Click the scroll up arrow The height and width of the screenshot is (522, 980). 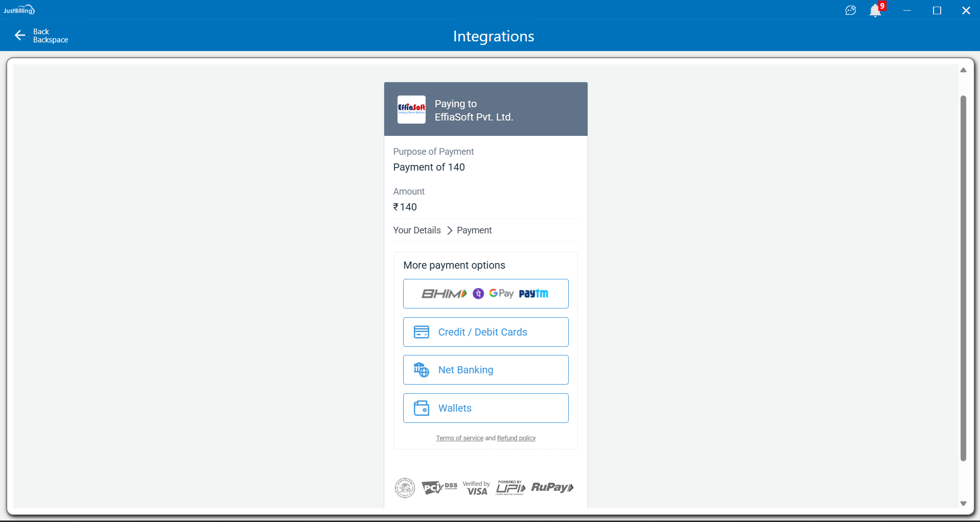coord(963,70)
